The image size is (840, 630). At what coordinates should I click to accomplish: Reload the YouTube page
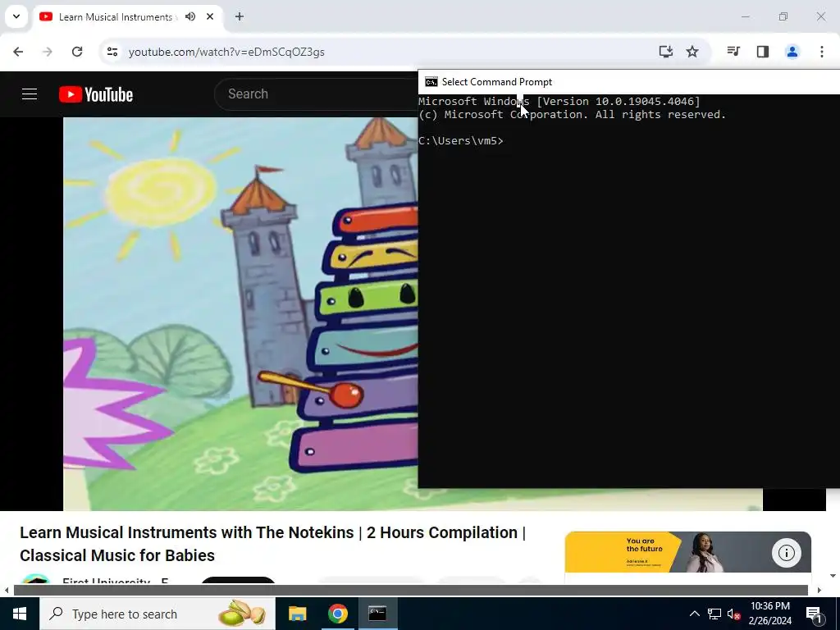[77, 52]
